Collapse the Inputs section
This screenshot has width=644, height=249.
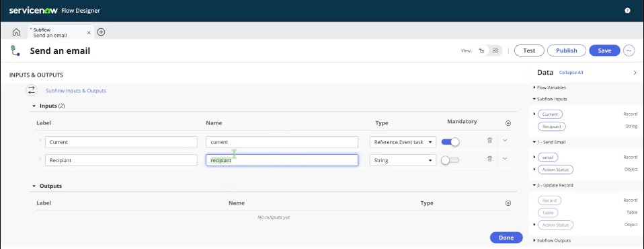pyautogui.click(x=34, y=106)
